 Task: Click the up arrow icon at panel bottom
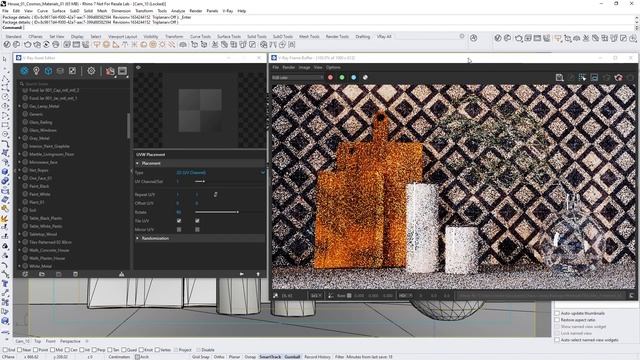258,274
